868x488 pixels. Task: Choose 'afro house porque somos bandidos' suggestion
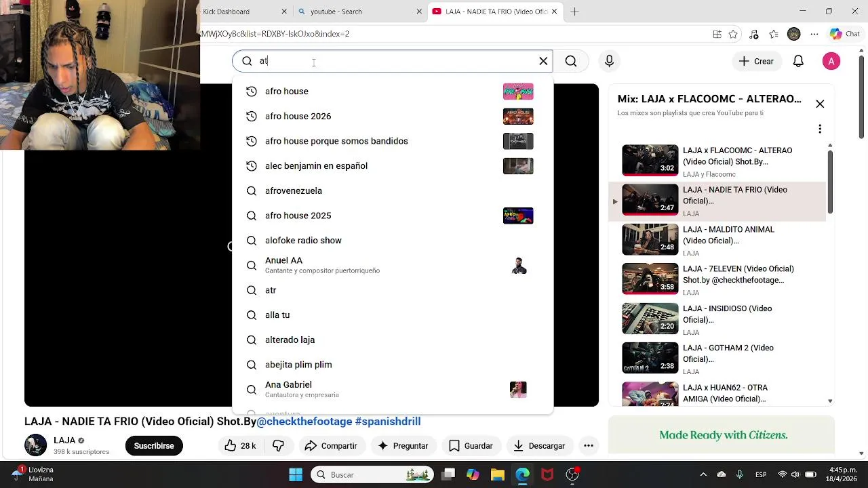[393, 141]
